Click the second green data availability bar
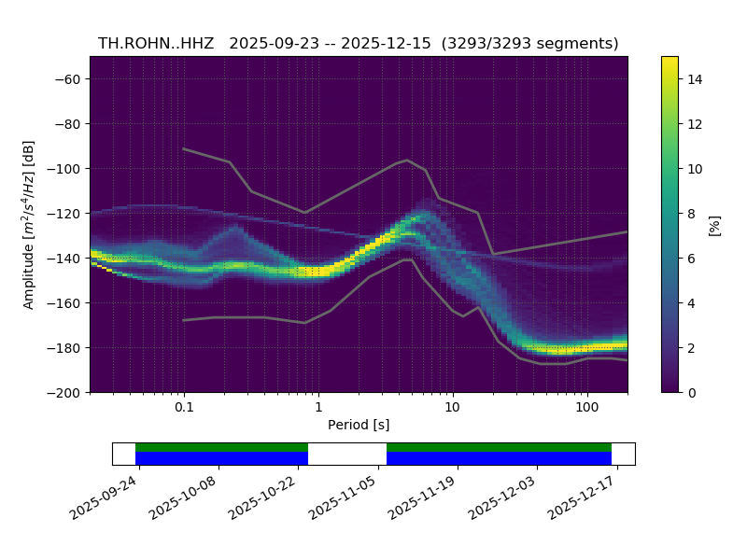Viewport: 747px width, 560px height. click(x=499, y=447)
